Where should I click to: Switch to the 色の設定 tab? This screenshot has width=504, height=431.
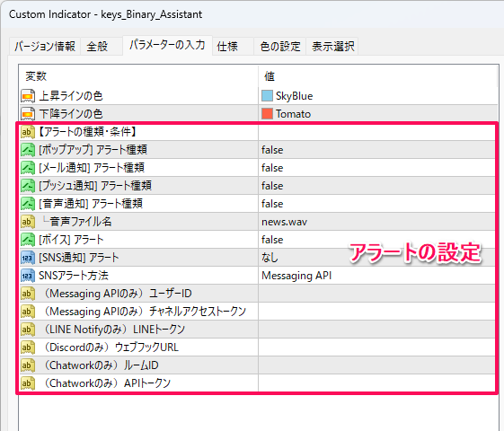280,47
